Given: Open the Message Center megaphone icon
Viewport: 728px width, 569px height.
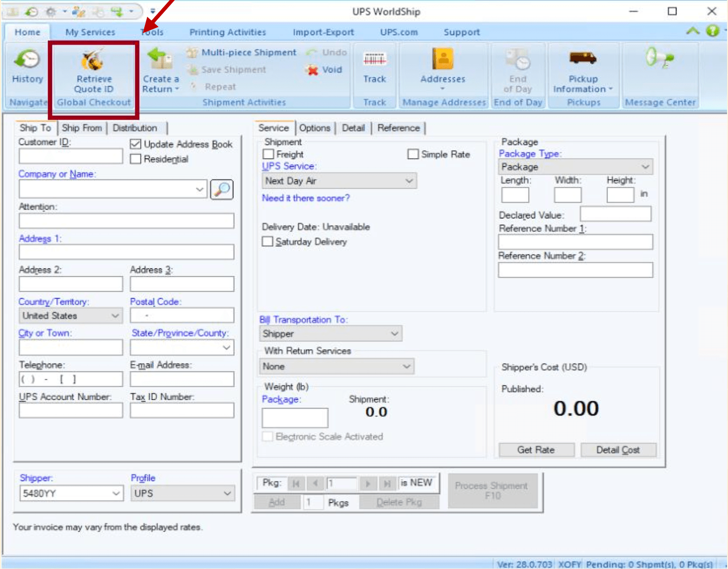Looking at the screenshot, I should (x=659, y=58).
